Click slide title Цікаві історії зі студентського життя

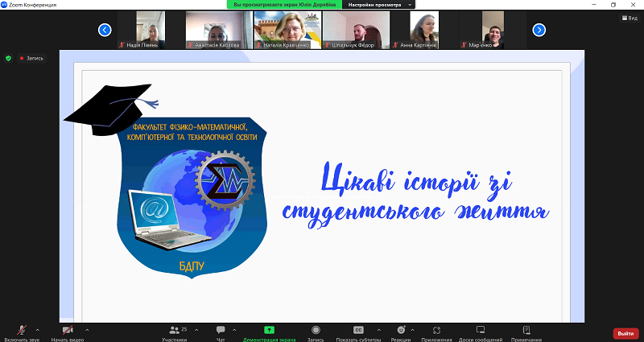415,196
